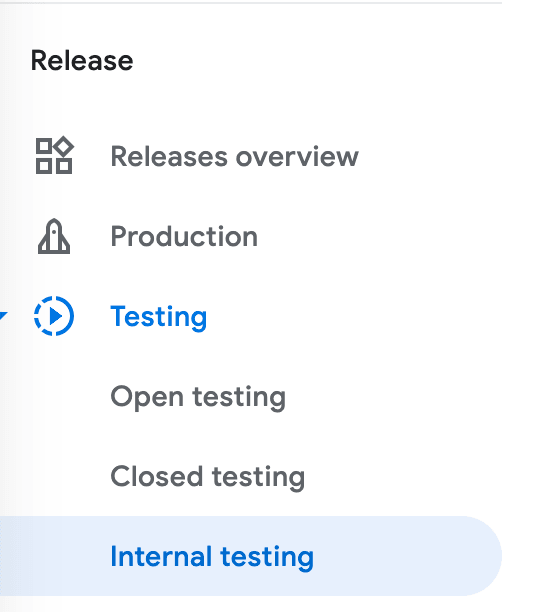Click the blue play triangle inside the Testing icon

tap(56, 316)
